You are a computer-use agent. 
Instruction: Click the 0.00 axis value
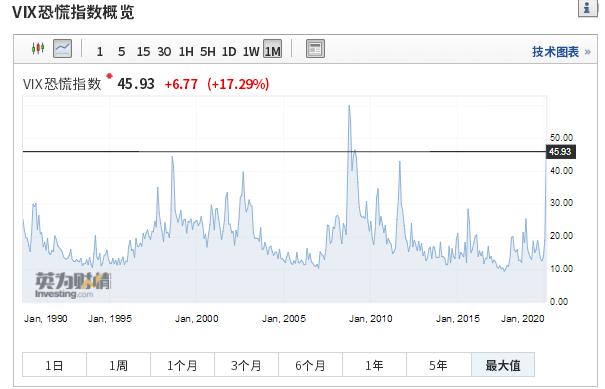pyautogui.click(x=559, y=302)
